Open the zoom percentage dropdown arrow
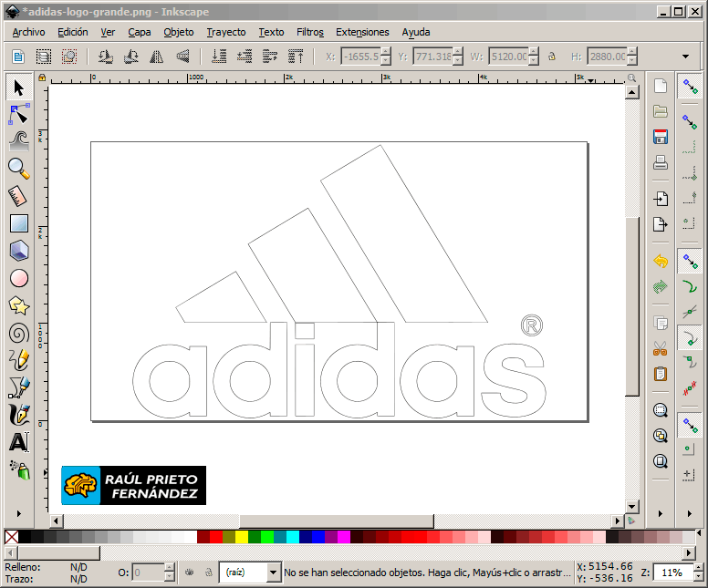 click(697, 573)
